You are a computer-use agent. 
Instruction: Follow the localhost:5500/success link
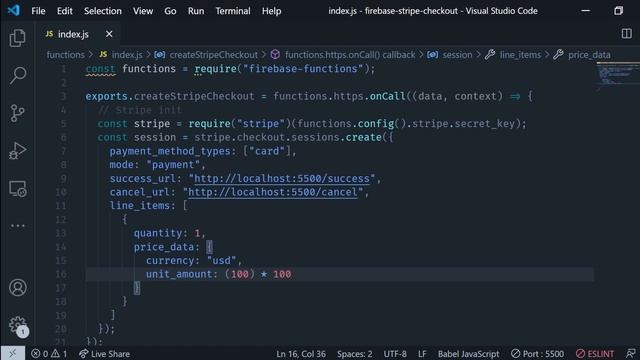pos(282,178)
